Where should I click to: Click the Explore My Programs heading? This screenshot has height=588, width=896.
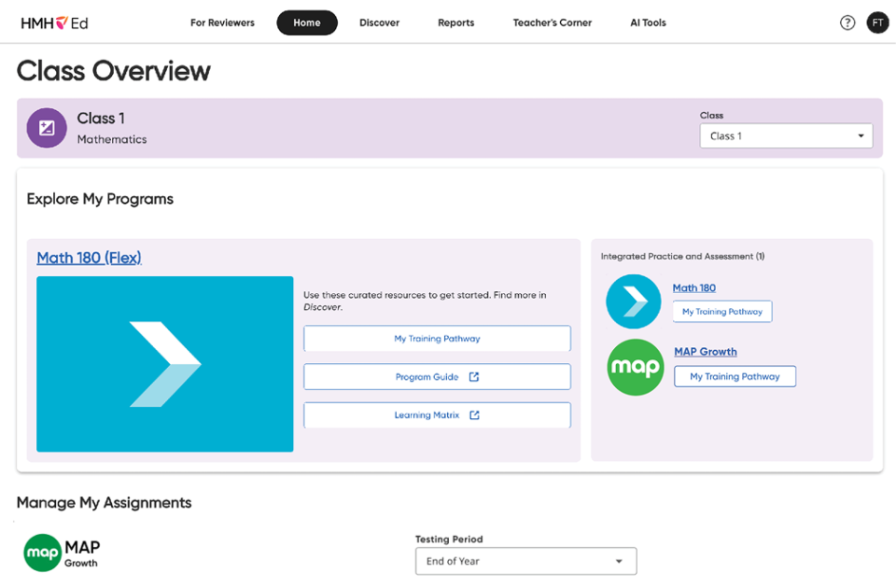(x=100, y=199)
